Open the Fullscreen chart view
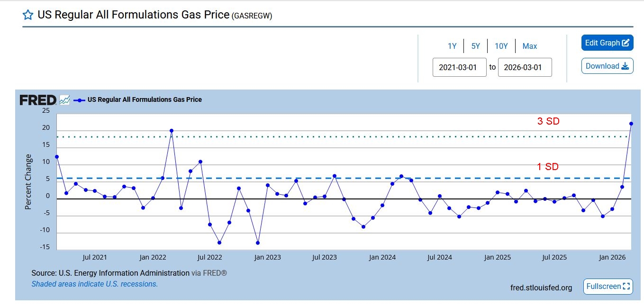This screenshot has height=306, width=644. (603, 287)
